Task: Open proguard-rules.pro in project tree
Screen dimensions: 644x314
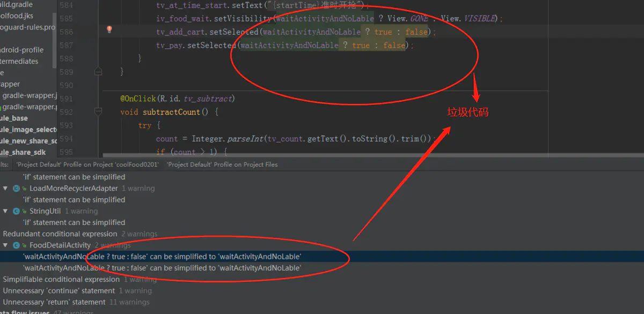Action: pos(27,27)
